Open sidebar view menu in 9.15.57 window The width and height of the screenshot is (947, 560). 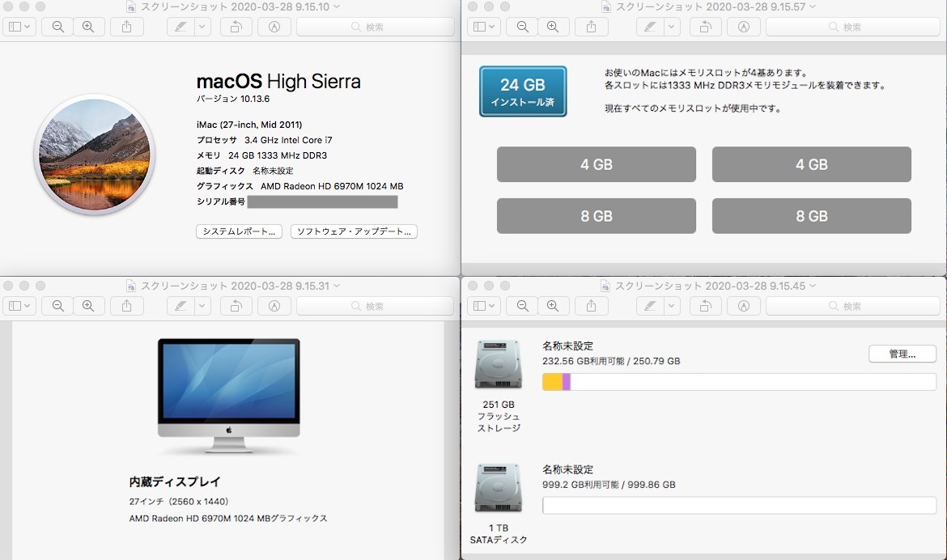(x=484, y=27)
